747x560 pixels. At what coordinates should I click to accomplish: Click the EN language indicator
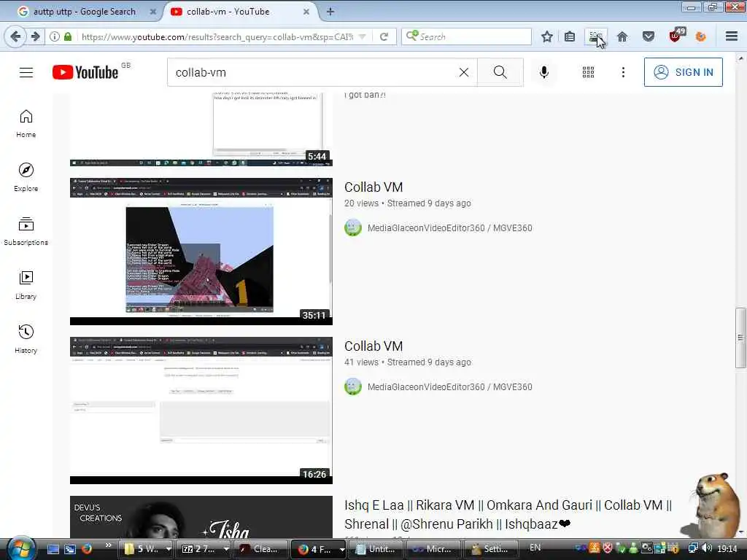pos(535,548)
